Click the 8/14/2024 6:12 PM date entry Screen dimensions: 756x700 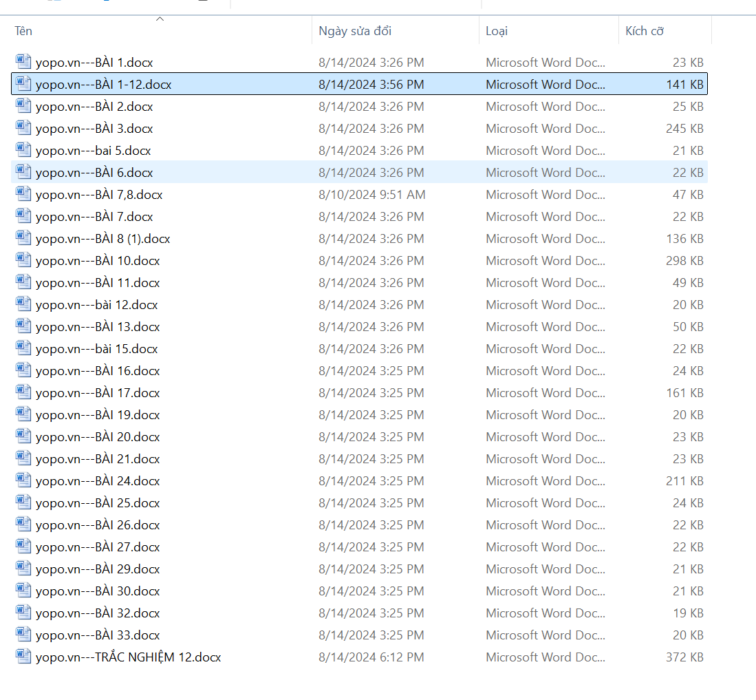pyautogui.click(x=371, y=657)
